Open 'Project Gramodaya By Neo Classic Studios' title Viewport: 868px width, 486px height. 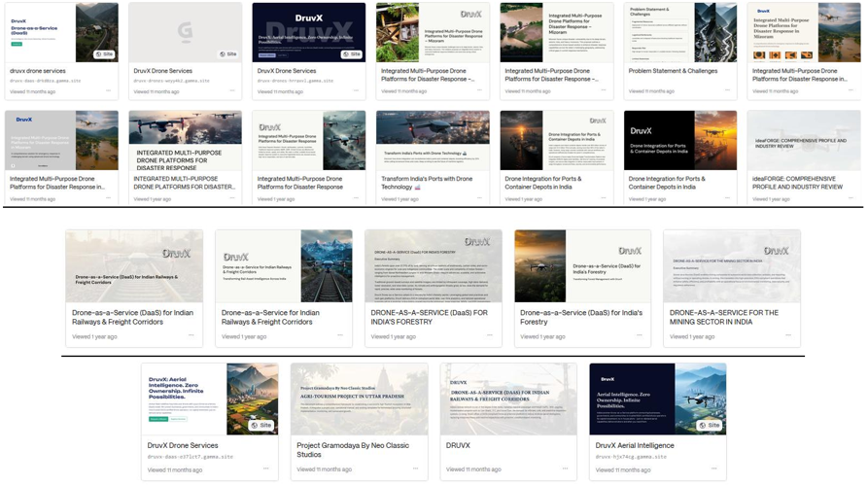pyautogui.click(x=353, y=450)
